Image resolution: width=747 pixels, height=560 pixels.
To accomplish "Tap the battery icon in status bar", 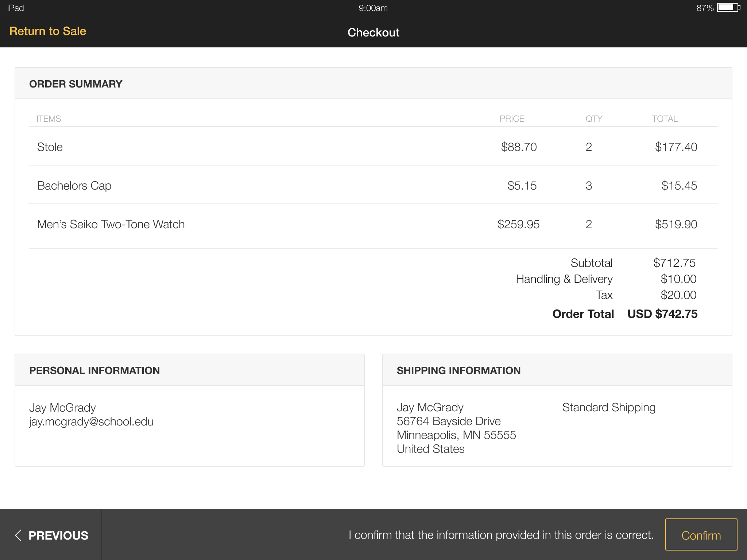I will 728,8.
